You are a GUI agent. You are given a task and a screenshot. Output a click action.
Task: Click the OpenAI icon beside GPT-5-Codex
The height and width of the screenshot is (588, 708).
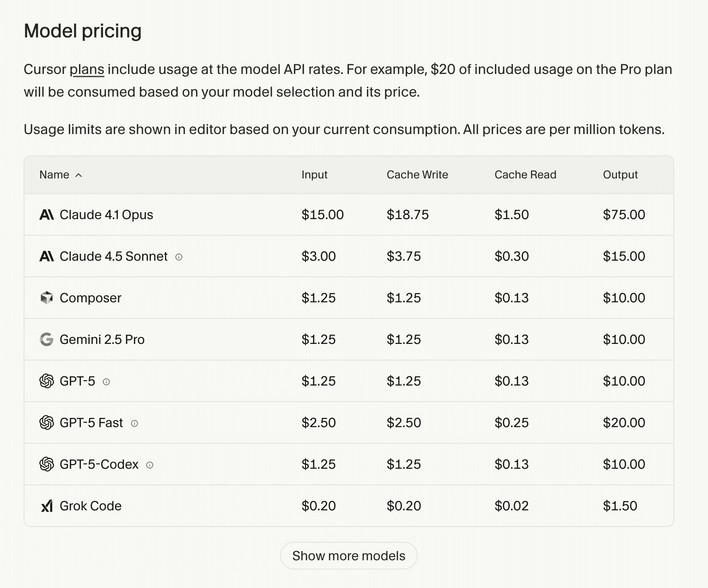point(47,464)
